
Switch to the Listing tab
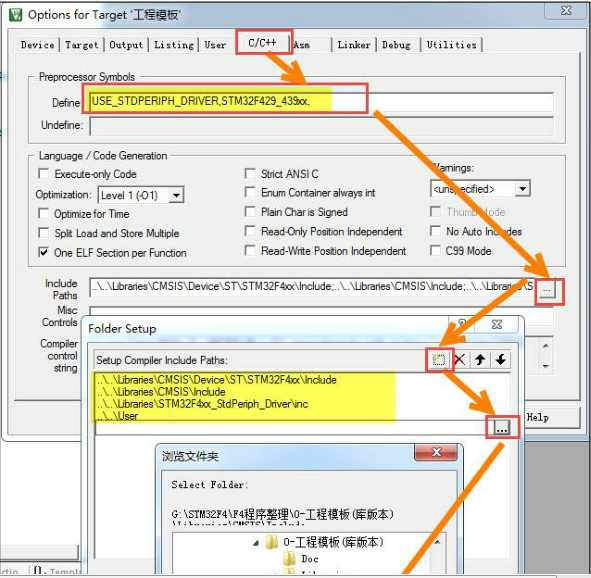point(174,45)
